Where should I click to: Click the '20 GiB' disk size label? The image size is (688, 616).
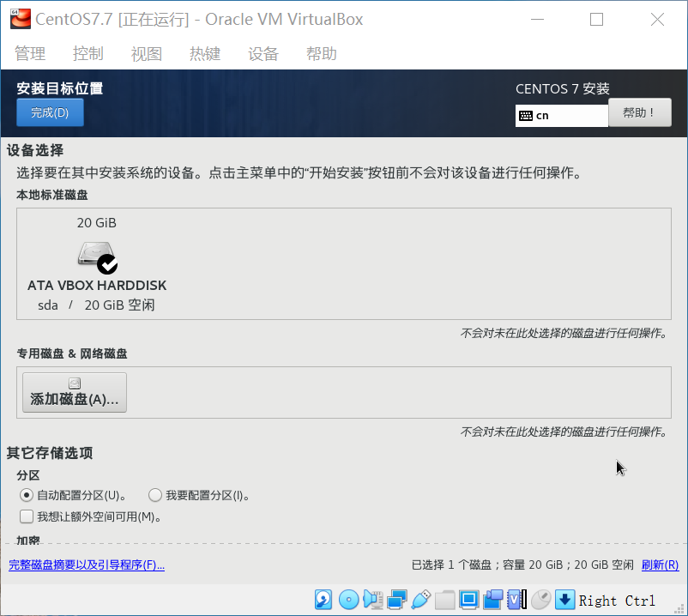pos(97,223)
